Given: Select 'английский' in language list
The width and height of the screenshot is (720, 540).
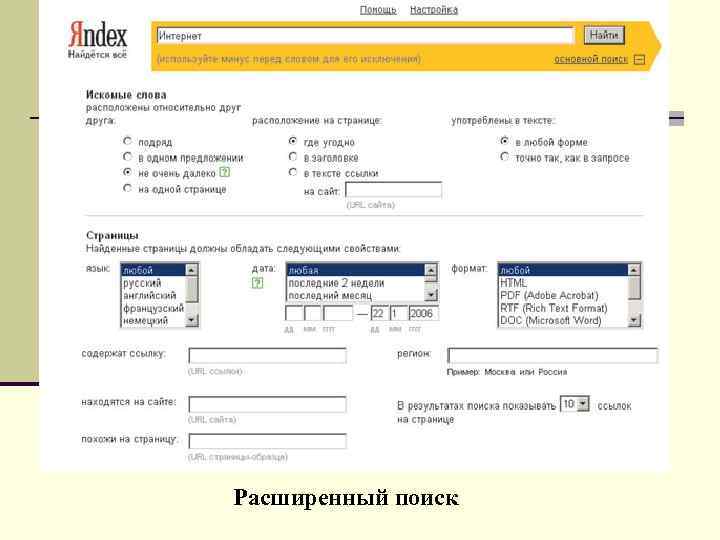Looking at the screenshot, I should pyautogui.click(x=153, y=295).
